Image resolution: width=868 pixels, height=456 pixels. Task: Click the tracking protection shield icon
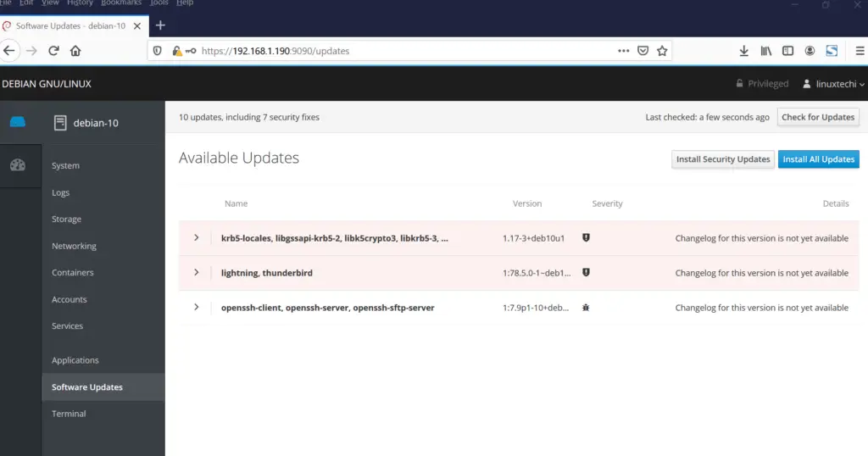click(157, 51)
